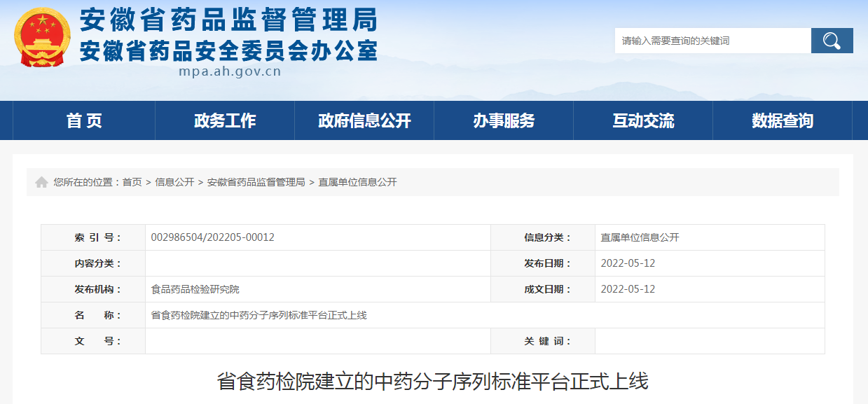Viewport: 868px width, 404px height.
Task: Open the 办事服务 navigation menu
Action: 504,120
